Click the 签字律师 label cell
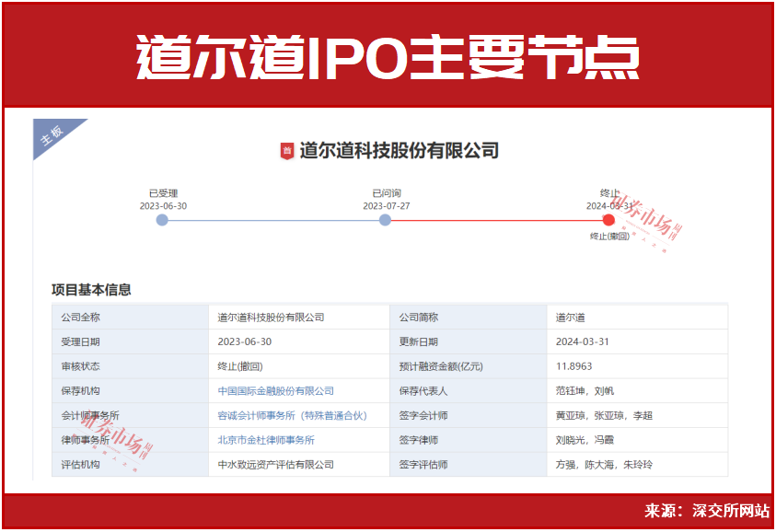 coord(469,440)
